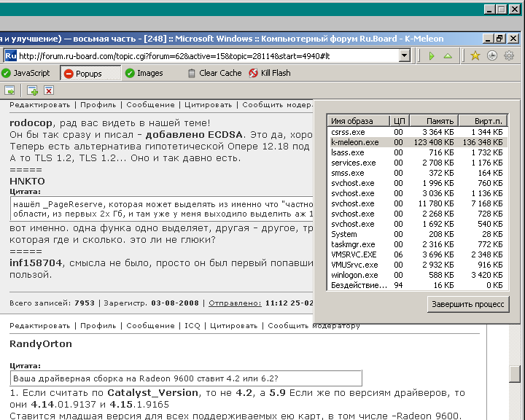The image size is (525, 420).
Task: Select services.exe process row
Action: tap(418, 163)
